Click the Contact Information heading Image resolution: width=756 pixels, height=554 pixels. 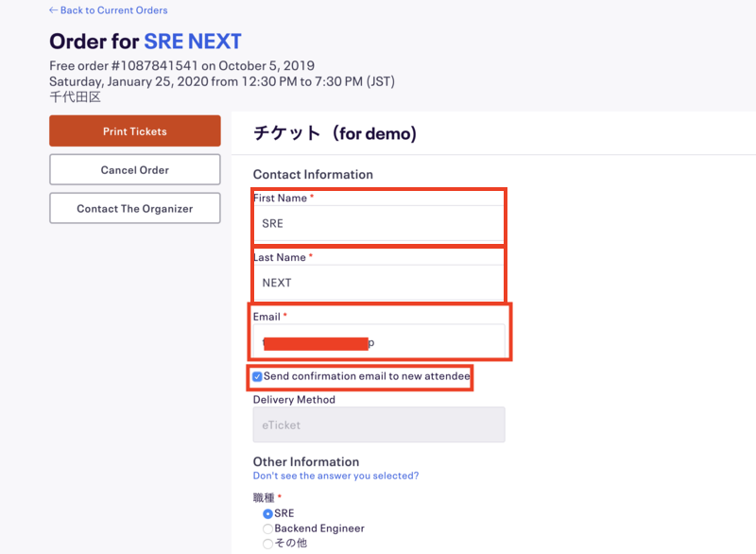[313, 174]
